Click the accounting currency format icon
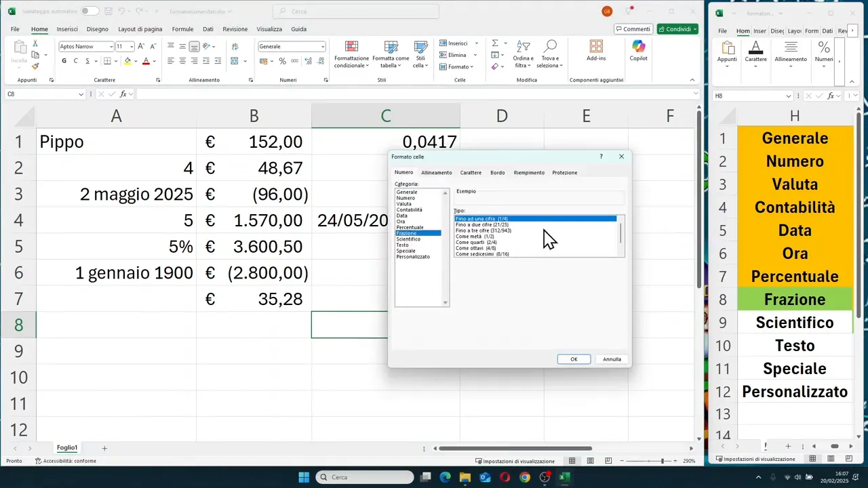 tap(264, 61)
